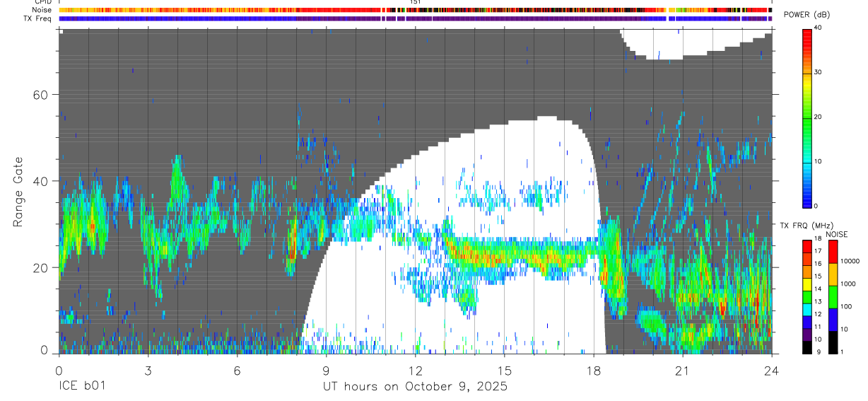Click the 'UT hours on October 9, 2025' label
The image size is (868, 401).
click(415, 387)
